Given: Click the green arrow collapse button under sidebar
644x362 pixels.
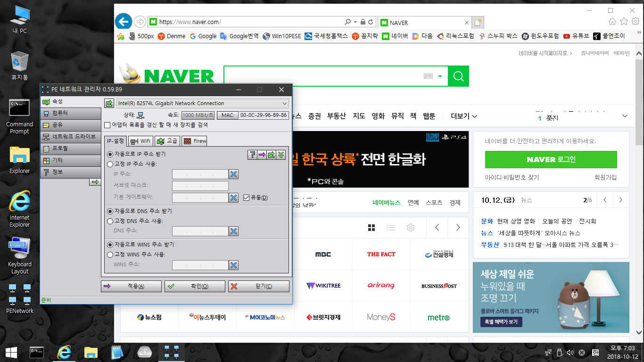Looking at the screenshot, I should pos(95,182).
